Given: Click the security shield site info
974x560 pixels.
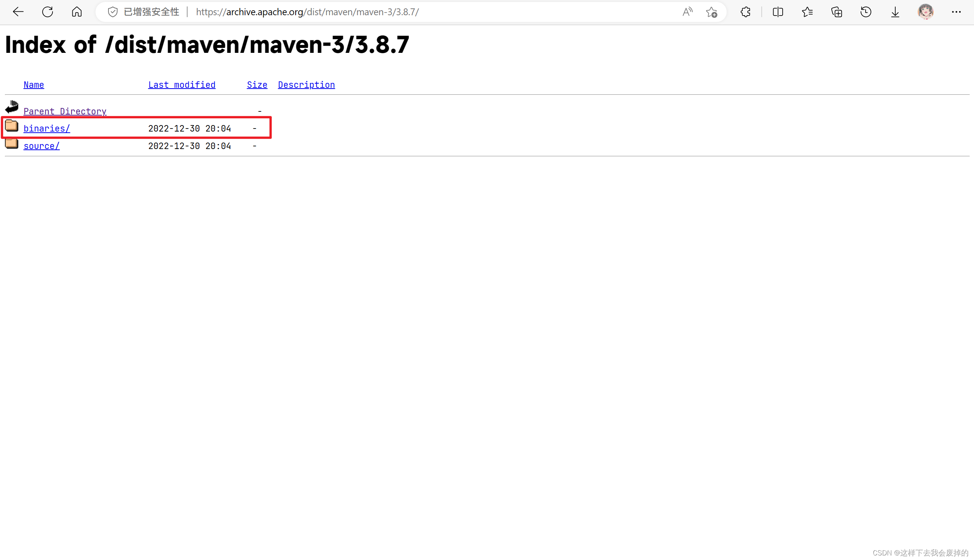Looking at the screenshot, I should 112,12.
